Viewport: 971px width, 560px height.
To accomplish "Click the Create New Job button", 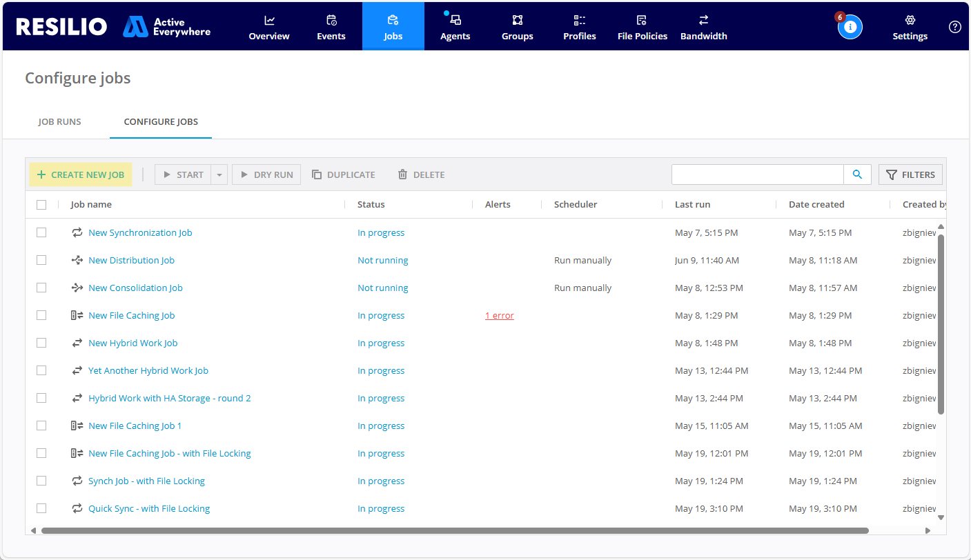I will point(81,174).
